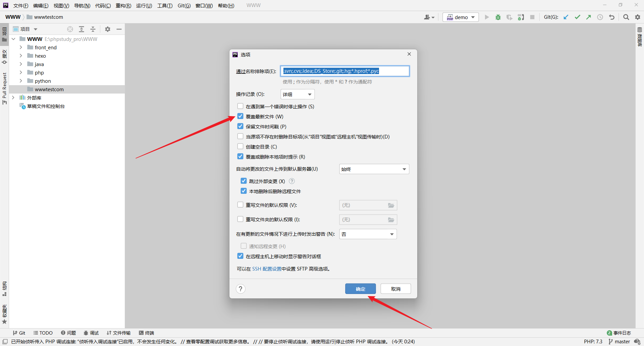Collapse the WWW root folder
Image resolution: width=644 pixels, height=346 pixels.
[13, 39]
